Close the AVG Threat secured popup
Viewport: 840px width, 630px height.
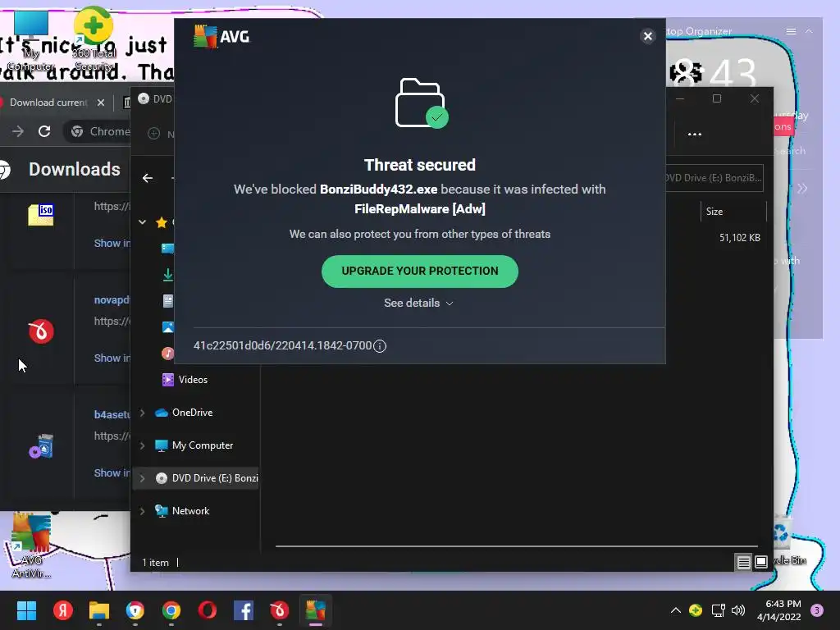pos(648,36)
